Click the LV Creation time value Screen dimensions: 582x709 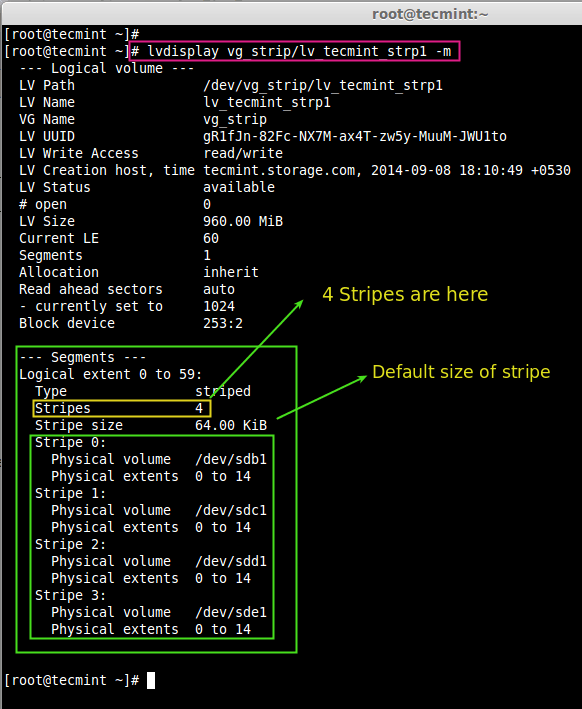471,170
